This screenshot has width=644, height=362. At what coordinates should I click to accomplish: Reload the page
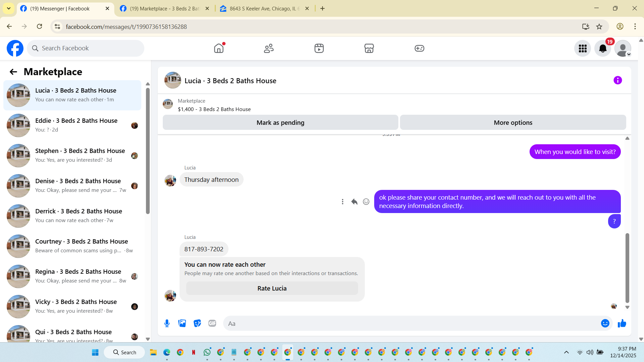(x=39, y=27)
